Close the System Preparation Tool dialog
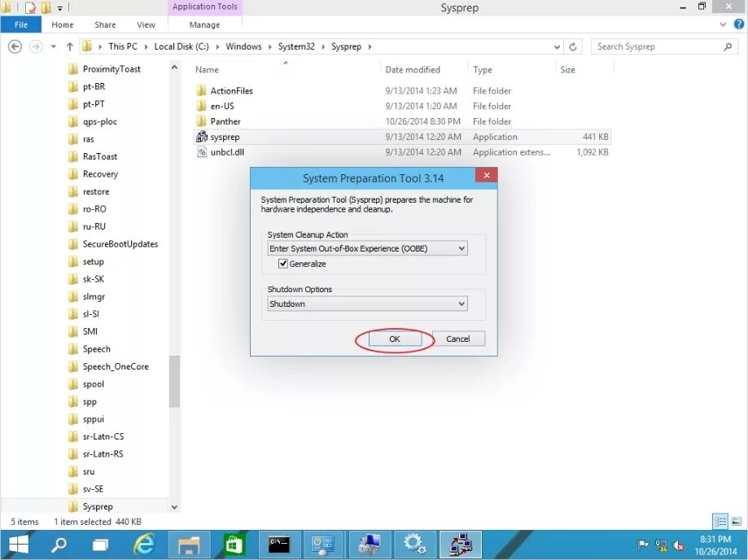748x560 pixels. point(486,175)
